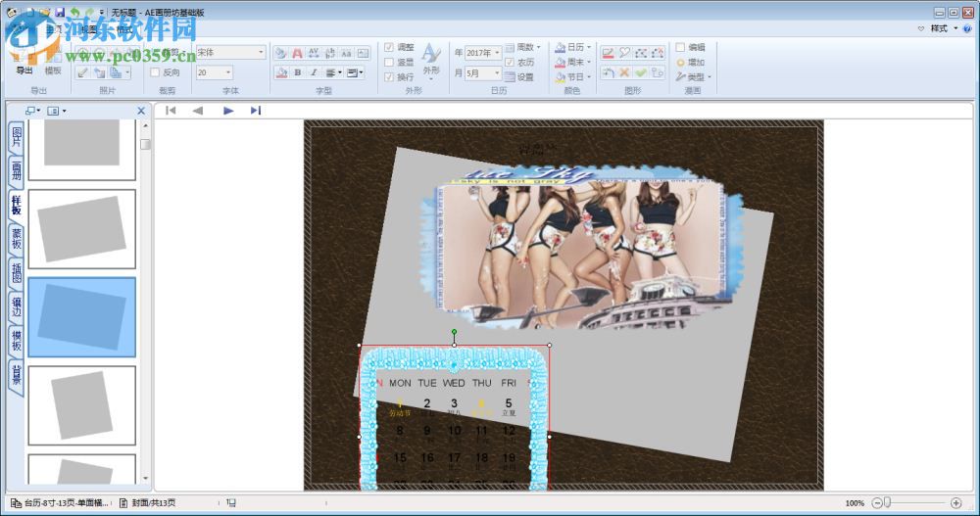Toggle Bold formatting (B)
Screen dimensions: 980x516
coord(298,73)
